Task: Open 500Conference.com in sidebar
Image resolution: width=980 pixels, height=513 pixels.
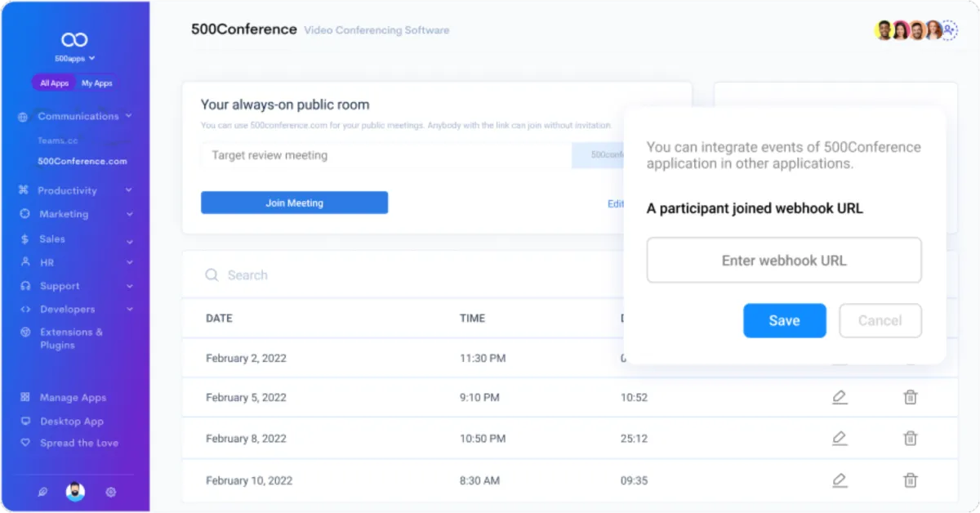Action: tap(82, 161)
